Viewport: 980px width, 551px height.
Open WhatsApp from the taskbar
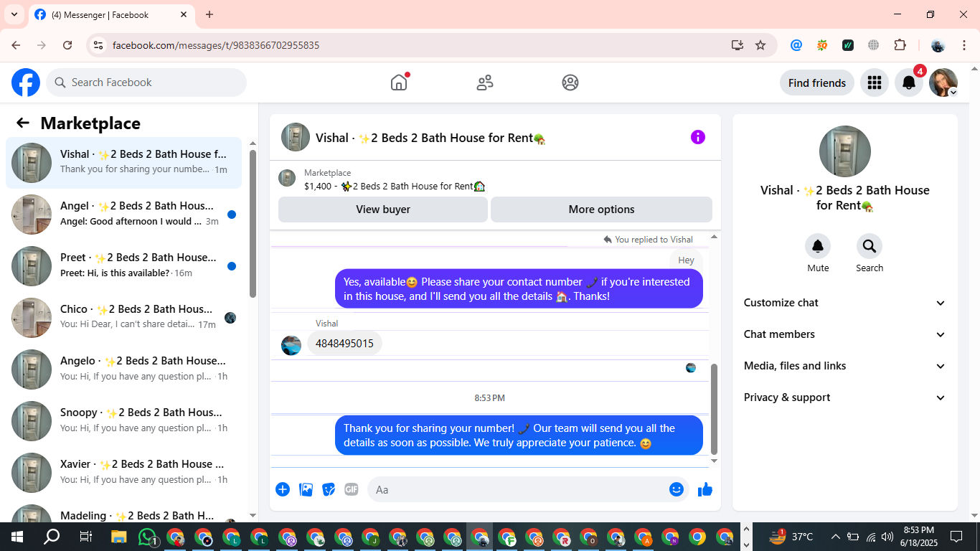[x=148, y=537]
